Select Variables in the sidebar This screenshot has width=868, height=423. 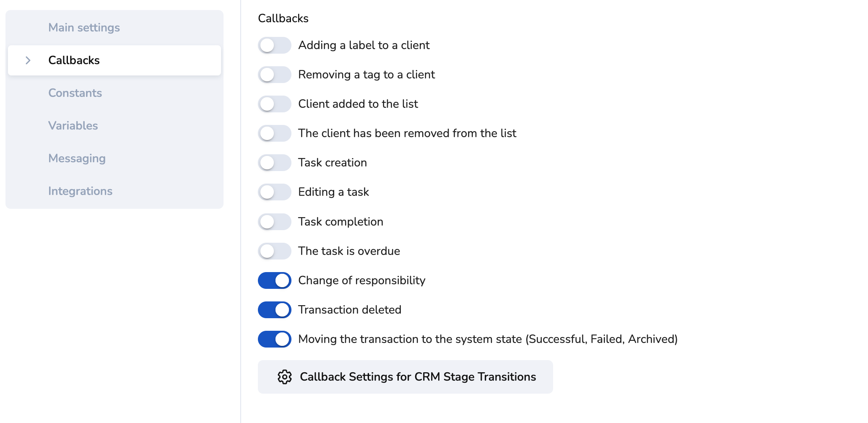(73, 126)
